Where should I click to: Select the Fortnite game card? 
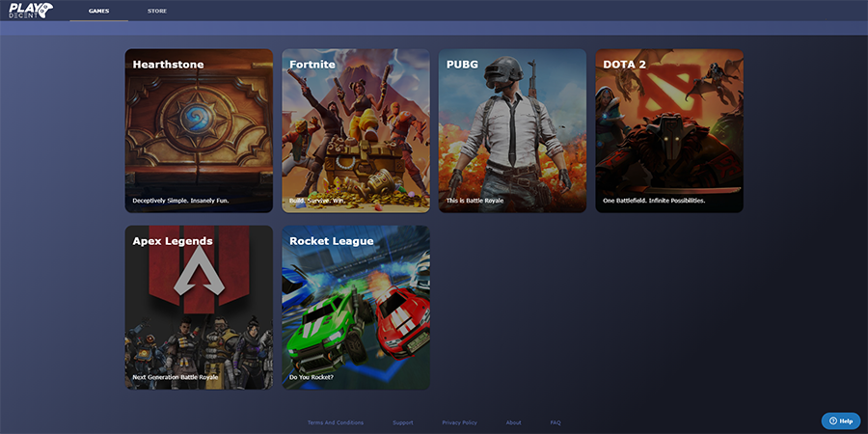coord(356,130)
